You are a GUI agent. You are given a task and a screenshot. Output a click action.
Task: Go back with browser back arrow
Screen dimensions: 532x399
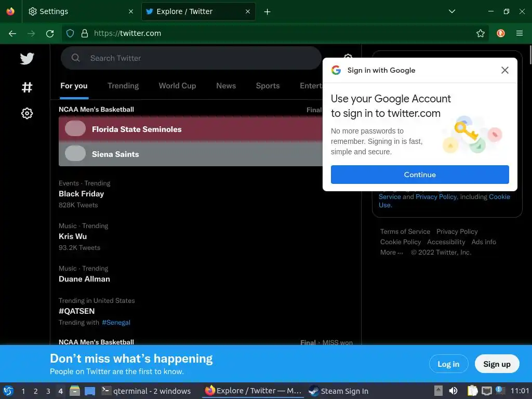[x=12, y=33]
